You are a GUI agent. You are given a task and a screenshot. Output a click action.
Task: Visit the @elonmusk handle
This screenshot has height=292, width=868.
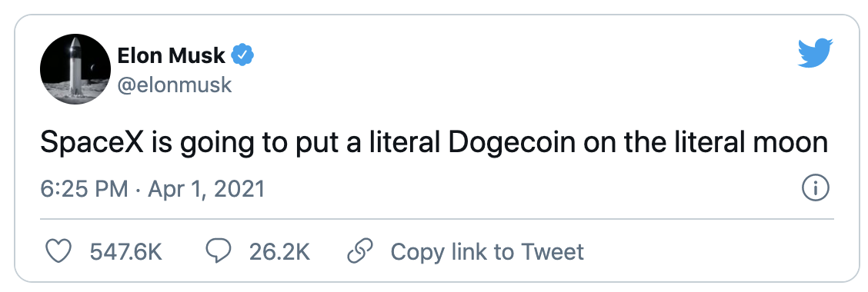(175, 85)
